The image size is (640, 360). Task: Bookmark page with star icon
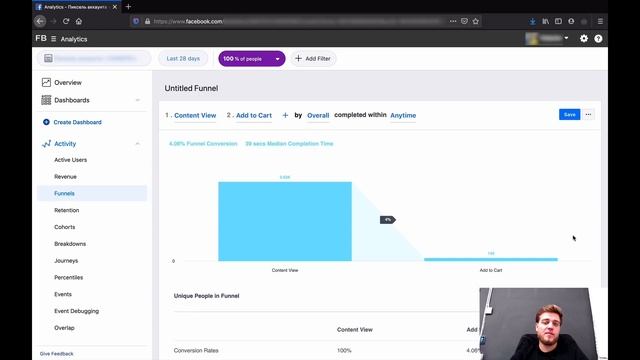pos(476,21)
